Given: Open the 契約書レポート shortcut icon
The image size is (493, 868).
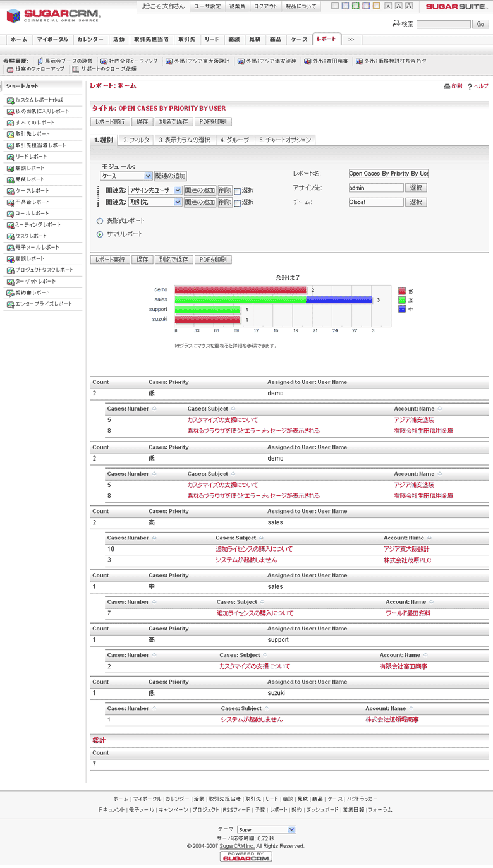Looking at the screenshot, I should click(x=11, y=293).
